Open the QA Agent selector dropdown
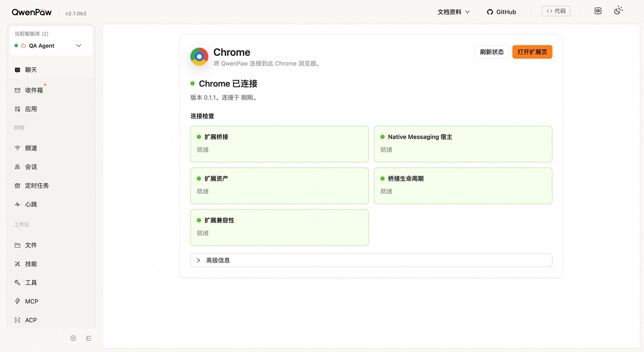The height and width of the screenshot is (352, 644). coord(51,46)
